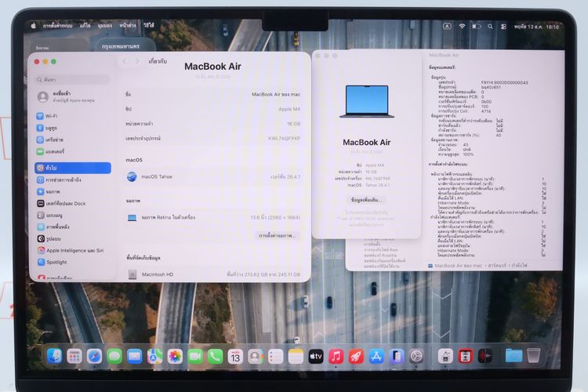Open the มุมมอง (View) menu
This screenshot has width=588, height=392.
pyautogui.click(x=105, y=26)
